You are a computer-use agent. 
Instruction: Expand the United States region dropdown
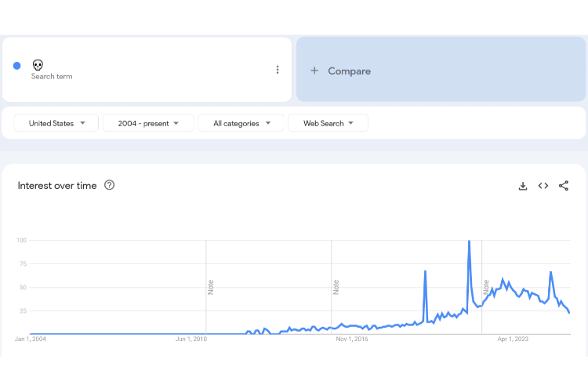coord(56,123)
